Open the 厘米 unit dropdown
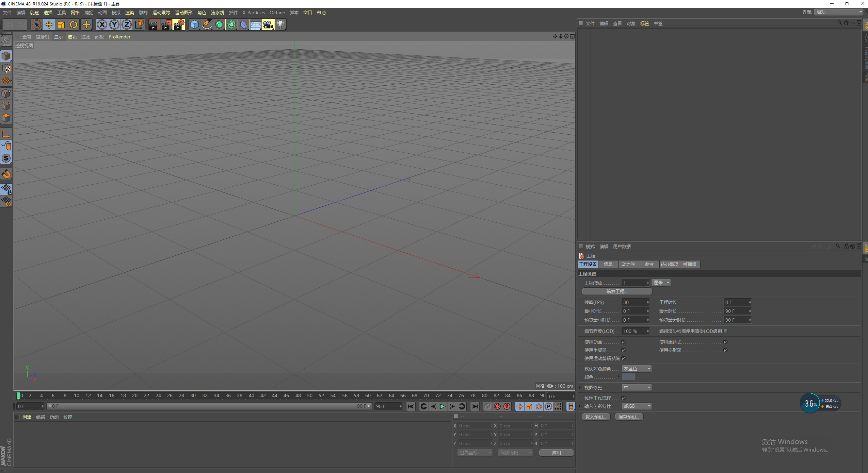The image size is (868, 473). tap(661, 283)
